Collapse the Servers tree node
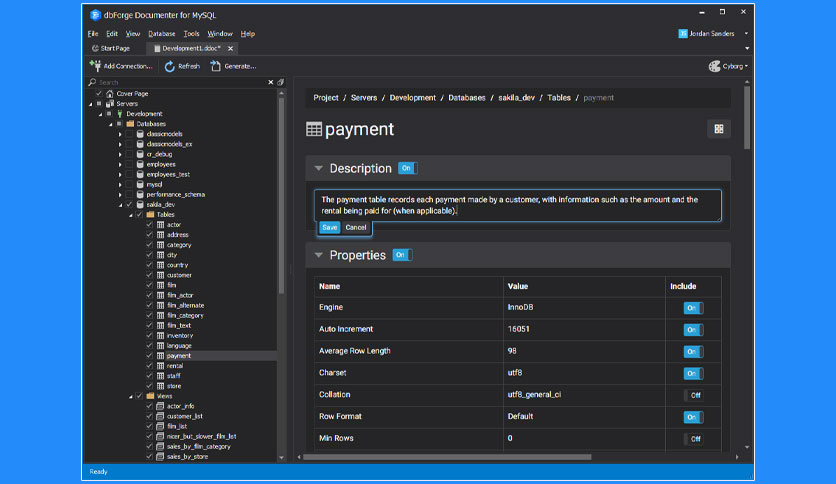Image resolution: width=836 pixels, height=484 pixels. pos(91,104)
